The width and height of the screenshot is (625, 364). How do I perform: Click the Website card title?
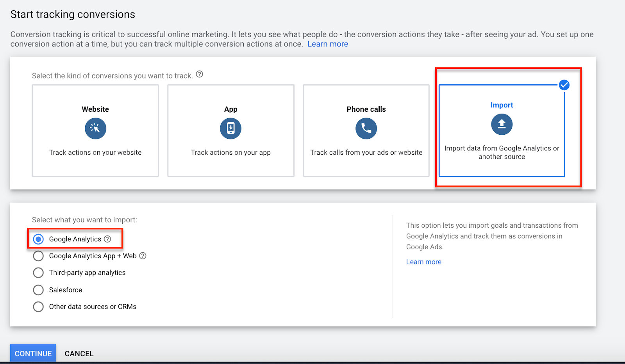pos(95,109)
